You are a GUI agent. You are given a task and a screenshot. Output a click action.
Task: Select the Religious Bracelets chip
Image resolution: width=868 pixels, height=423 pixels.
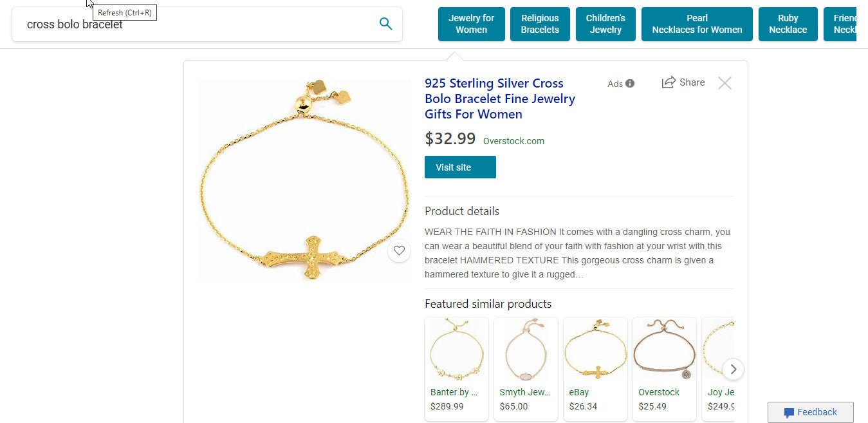click(540, 24)
